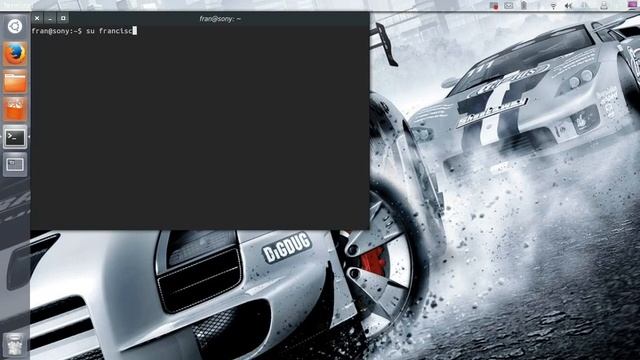Open the red recording indicator in top panel
This screenshot has width=640, height=360.
coord(494,5)
